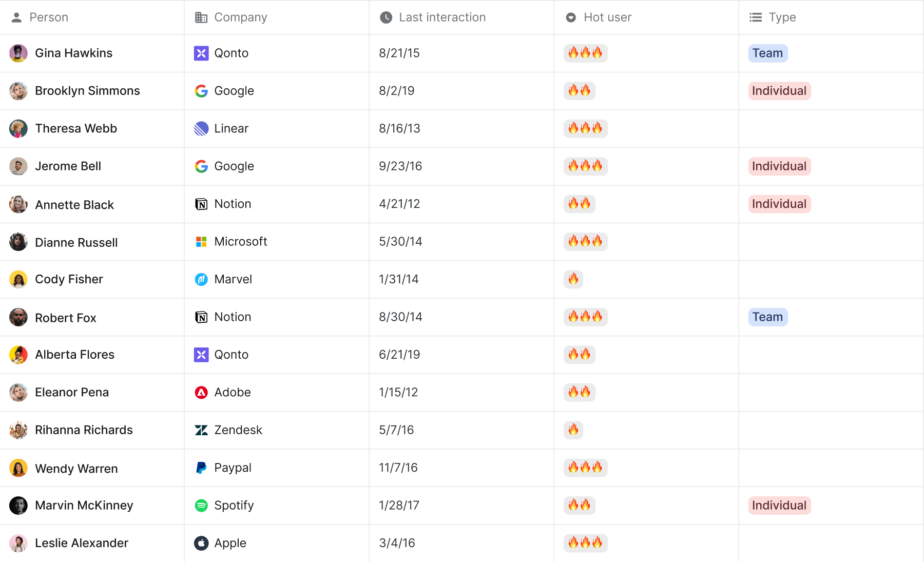Click the Paypal logo icon
This screenshot has height=562, width=924.
[201, 468]
